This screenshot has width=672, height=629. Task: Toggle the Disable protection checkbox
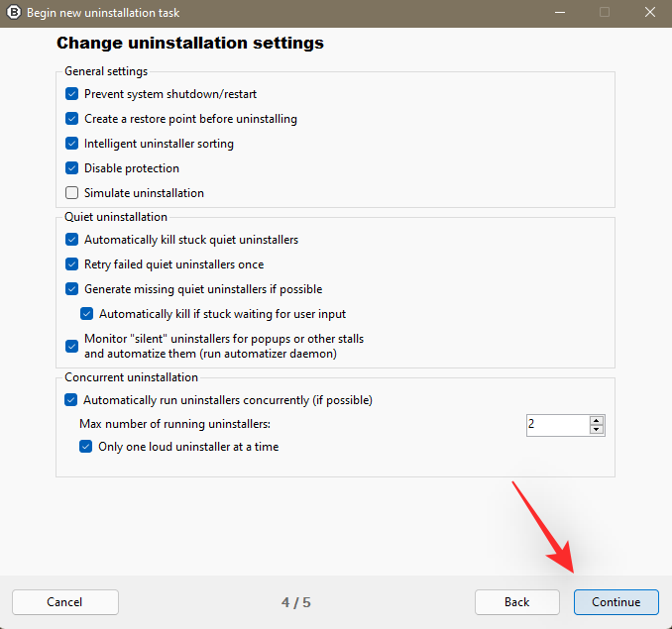tap(71, 168)
